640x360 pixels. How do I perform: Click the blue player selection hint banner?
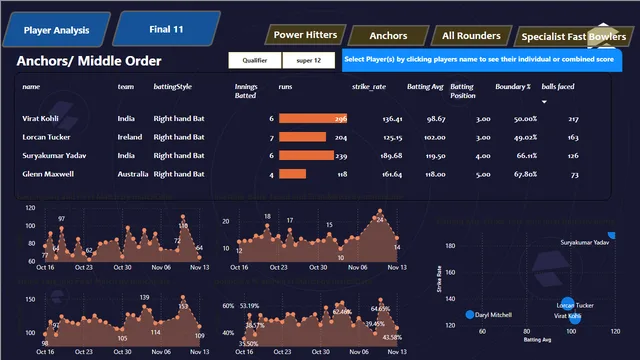(482, 60)
